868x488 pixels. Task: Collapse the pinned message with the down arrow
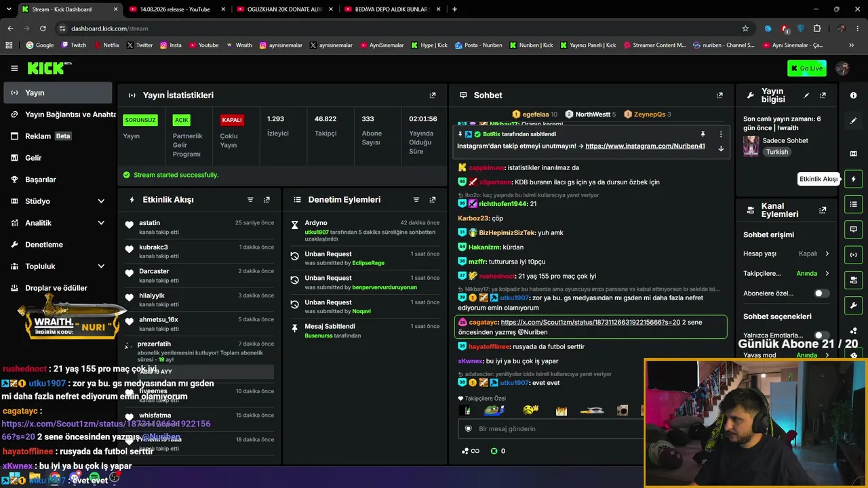point(721,148)
